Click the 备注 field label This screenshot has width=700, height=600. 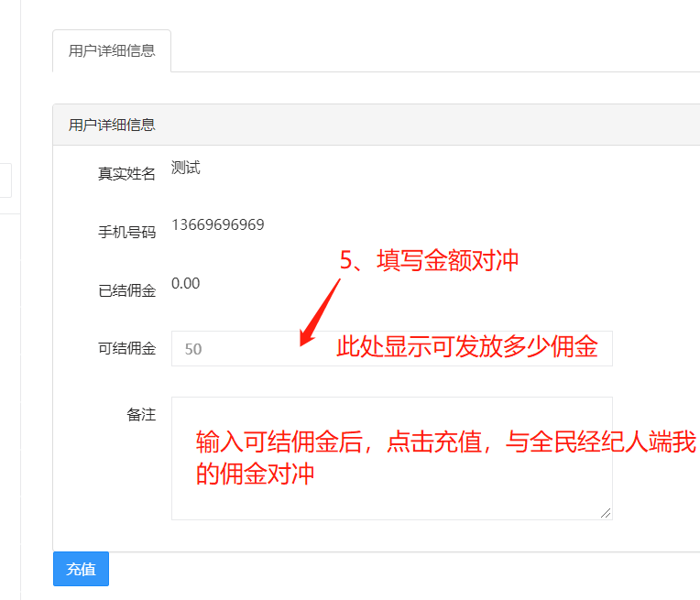tap(141, 415)
